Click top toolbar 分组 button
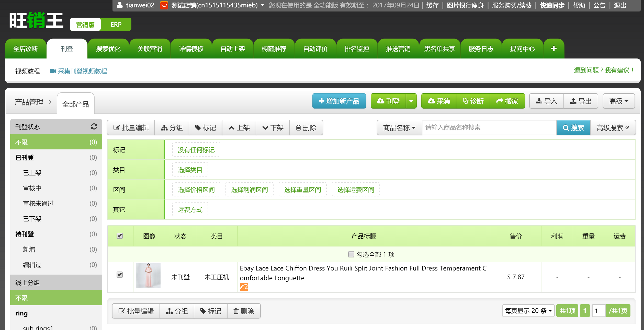This screenshot has height=330, width=644. (172, 127)
